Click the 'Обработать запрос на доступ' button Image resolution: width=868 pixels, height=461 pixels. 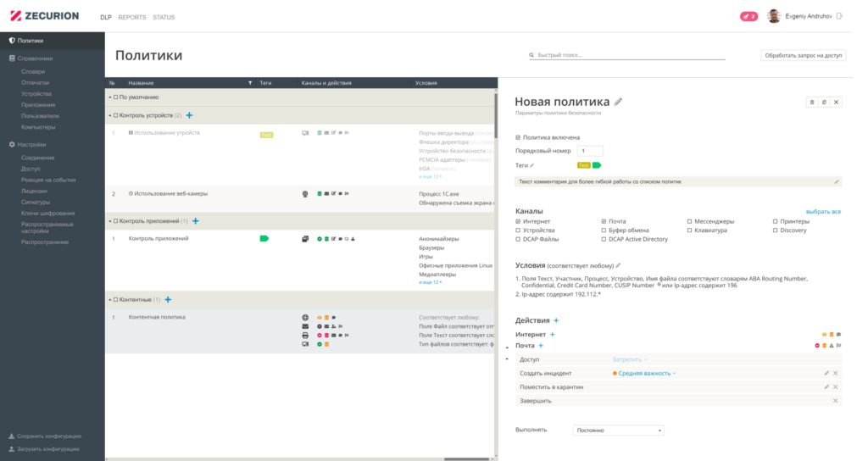point(802,55)
